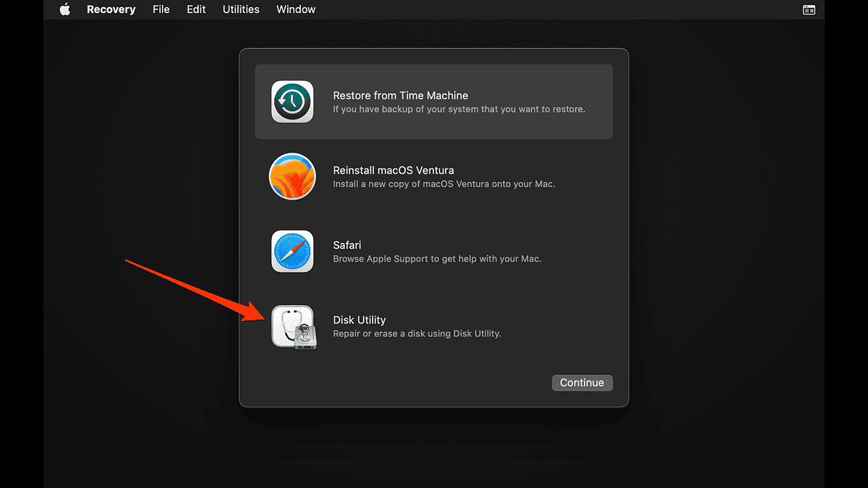Open the Recovery menu
Screen dimensions: 868x488
(x=111, y=9)
